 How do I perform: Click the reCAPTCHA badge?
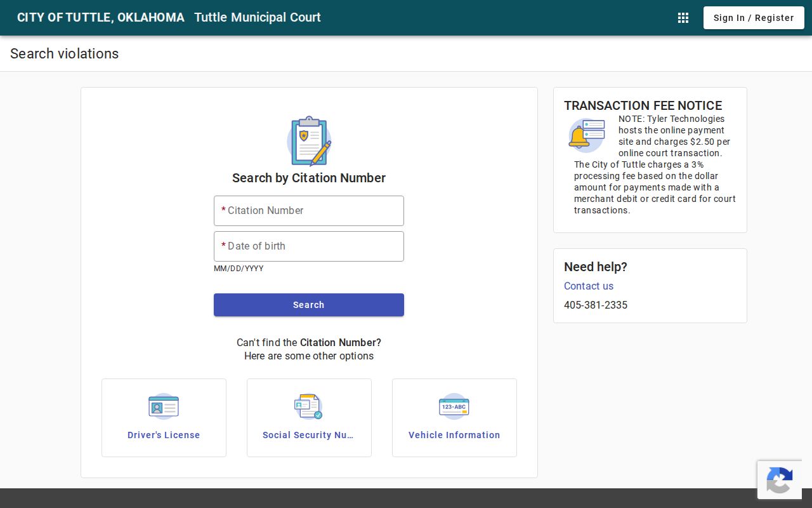[780, 480]
